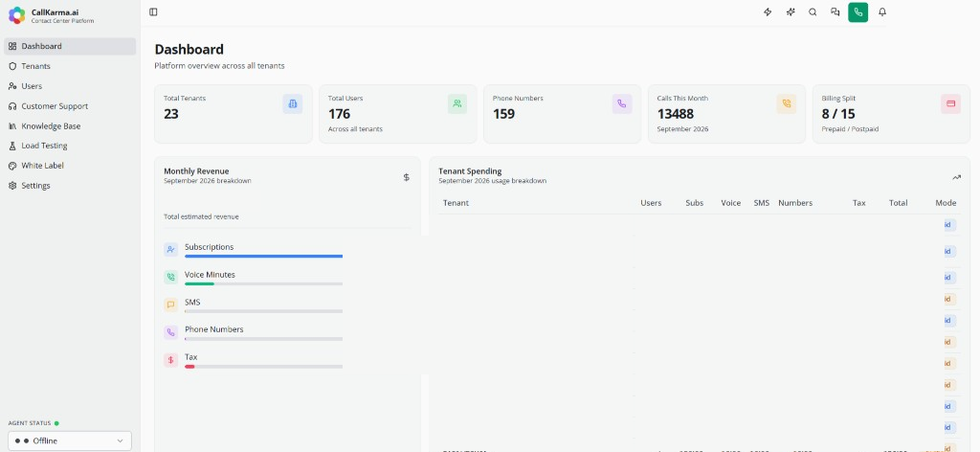Click the Phone Numbers purple phone icon

tap(622, 103)
